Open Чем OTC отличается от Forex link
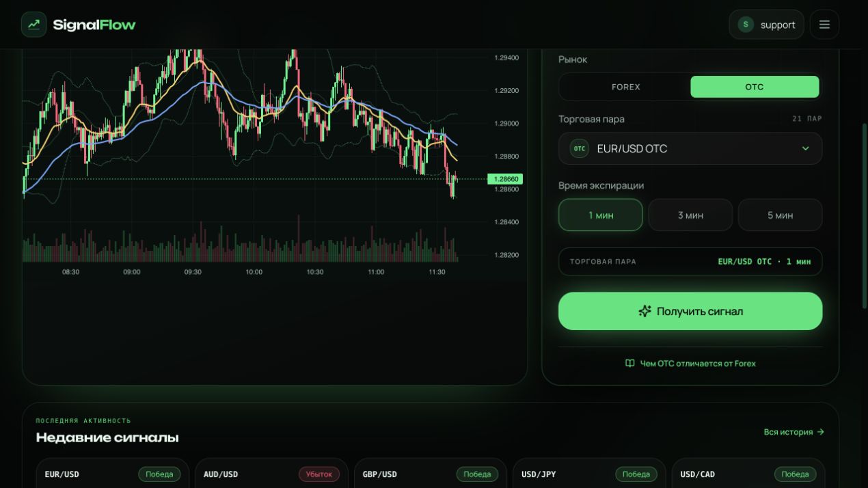 pyautogui.click(x=690, y=364)
